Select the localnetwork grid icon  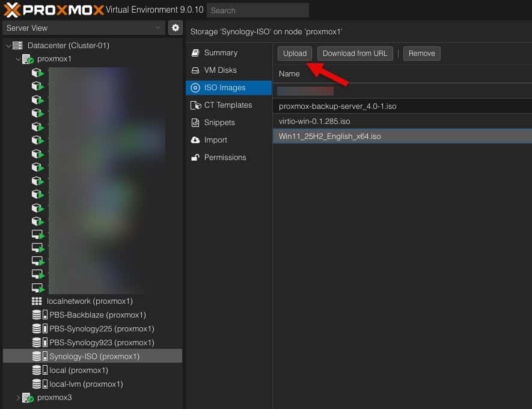coord(37,301)
